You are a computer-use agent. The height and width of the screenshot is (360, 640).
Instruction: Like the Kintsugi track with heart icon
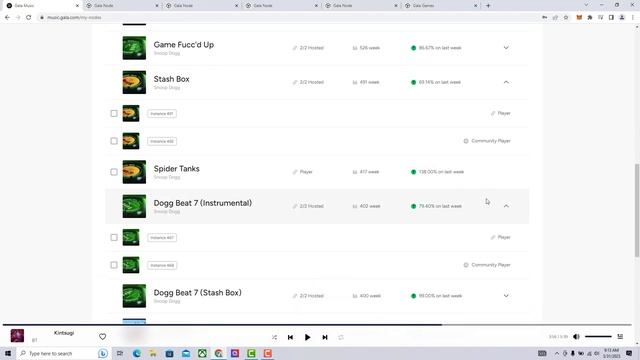(102, 336)
